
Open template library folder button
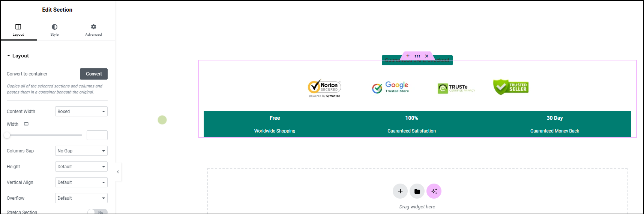click(417, 191)
